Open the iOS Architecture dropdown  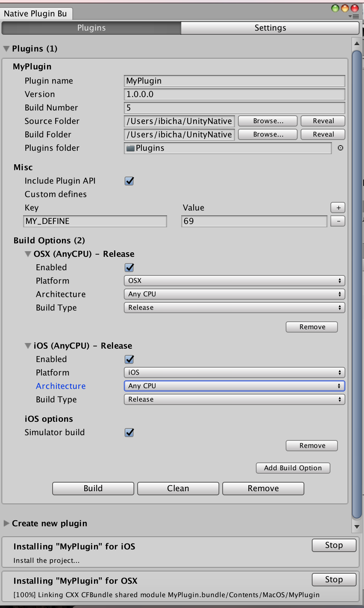pyautogui.click(x=234, y=386)
